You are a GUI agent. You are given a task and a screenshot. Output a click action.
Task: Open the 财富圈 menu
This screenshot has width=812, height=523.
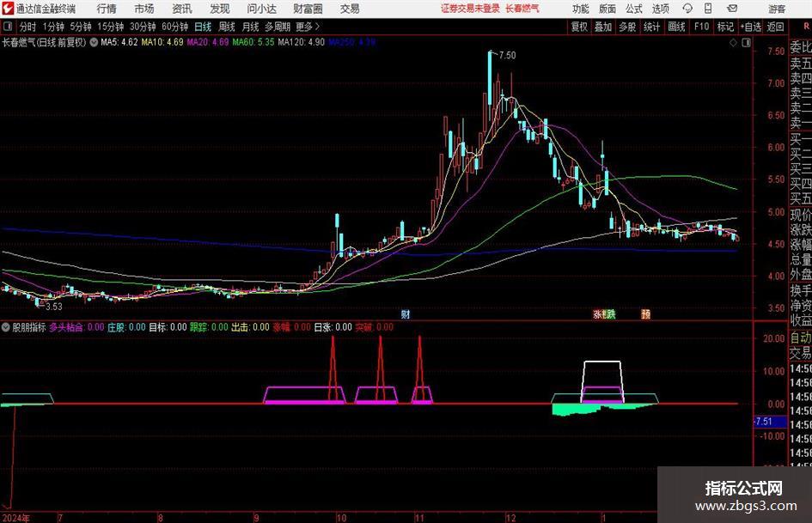point(308,9)
